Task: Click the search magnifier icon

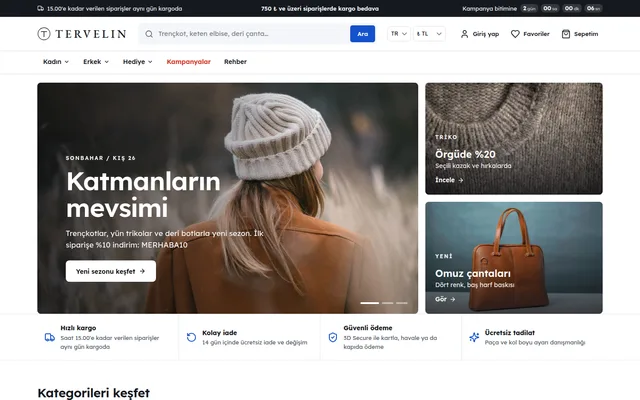Action: (x=149, y=34)
